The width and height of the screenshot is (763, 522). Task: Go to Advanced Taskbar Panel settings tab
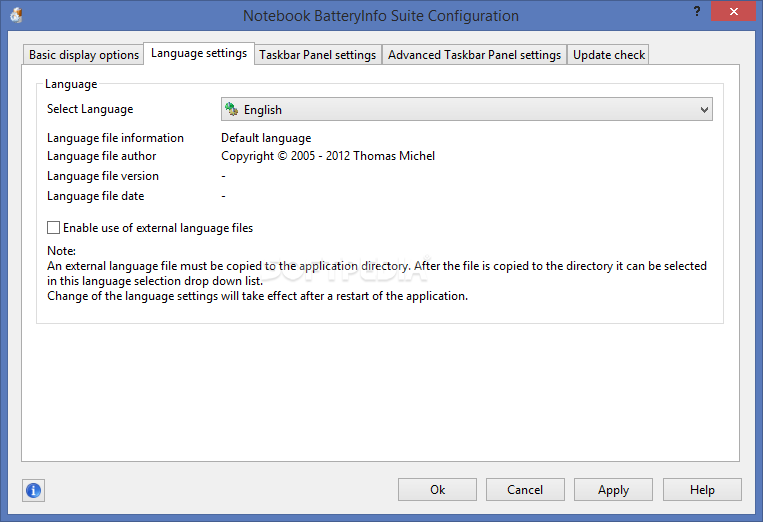coord(474,54)
